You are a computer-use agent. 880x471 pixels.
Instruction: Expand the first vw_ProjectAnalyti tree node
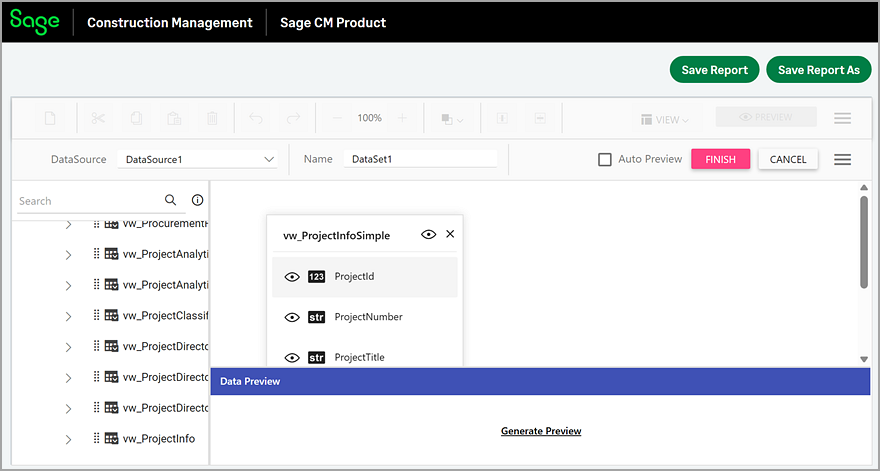pos(68,255)
